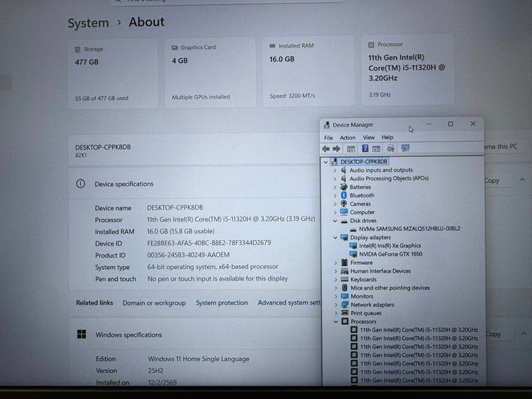This screenshot has width=532, height=399.
Task: Click the Storage card icon in Settings
Action: [77, 50]
